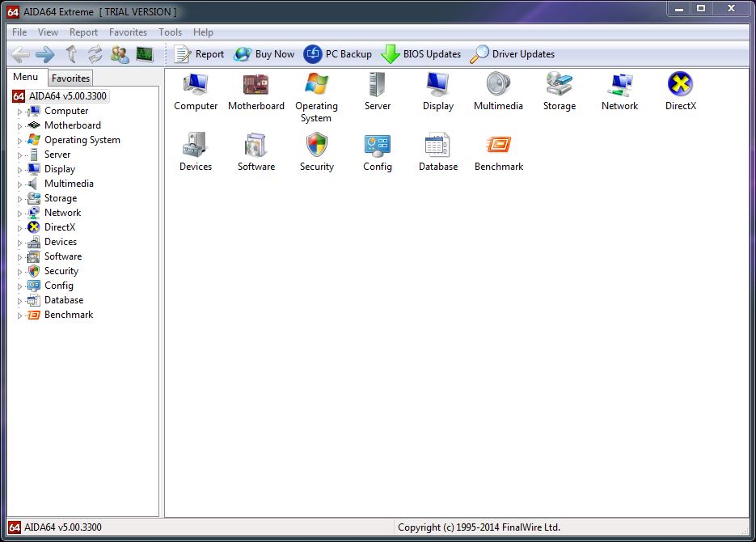Click the green monitor graph toolbar icon
This screenshot has height=542, width=756.
coord(145,54)
